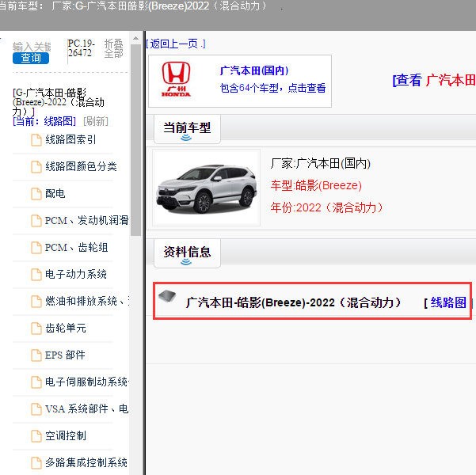Image resolution: width=476 pixels, height=475 pixels.
Task: Open 齿轮单元 entry
Action: (x=66, y=328)
